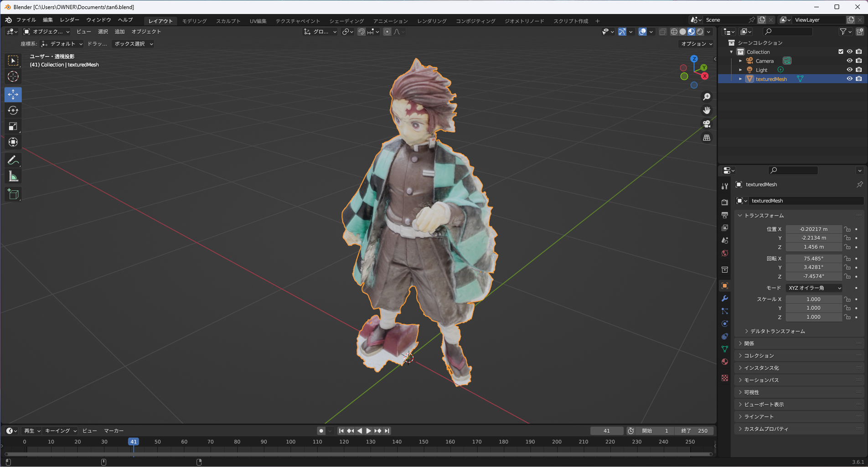Play the animation forward
868x467 pixels.
pos(368,431)
